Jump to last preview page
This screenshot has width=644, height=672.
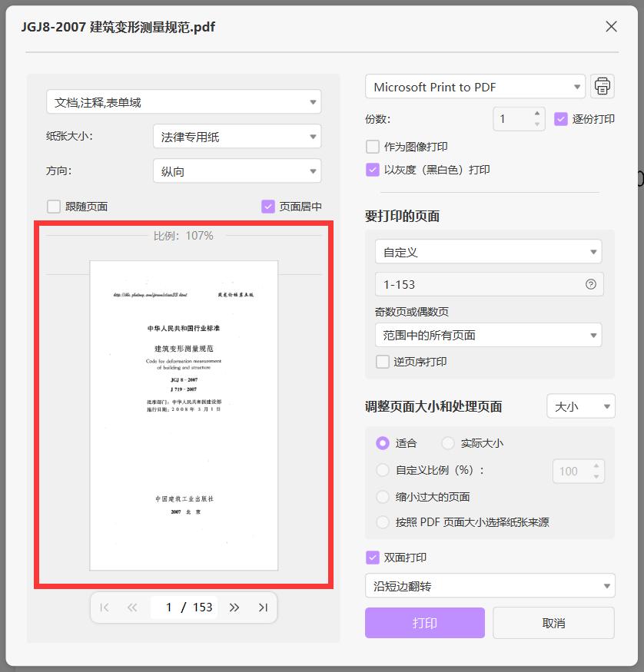(263, 607)
